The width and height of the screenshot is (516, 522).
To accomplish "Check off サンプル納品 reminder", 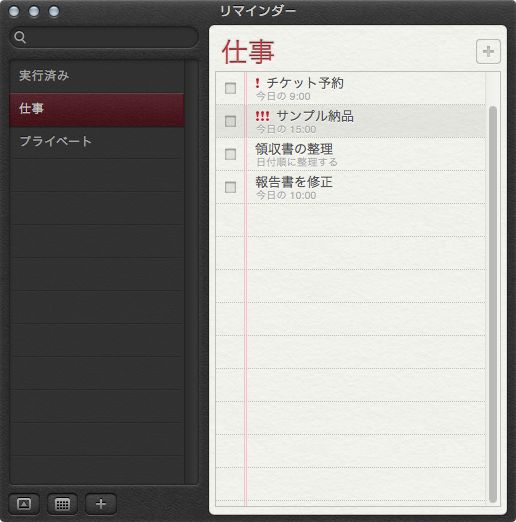I will click(230, 121).
